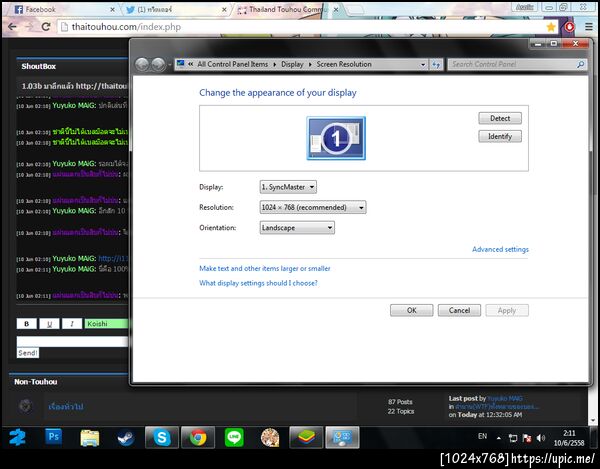Viewport: 600px width, 469px height.
Task: Click OK in Screen Resolution
Action: pyautogui.click(x=412, y=310)
